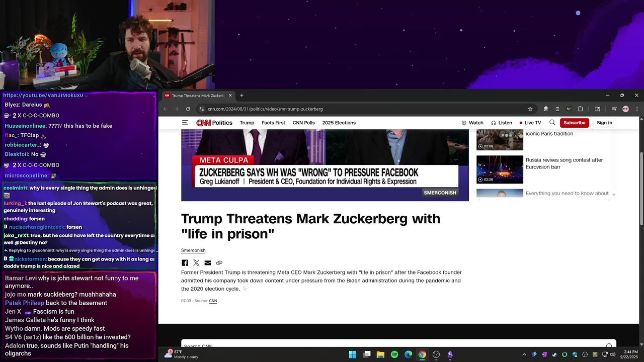This screenshot has height=362, width=644.
Task: Open CNN search magnifier icon
Action: [x=552, y=123]
